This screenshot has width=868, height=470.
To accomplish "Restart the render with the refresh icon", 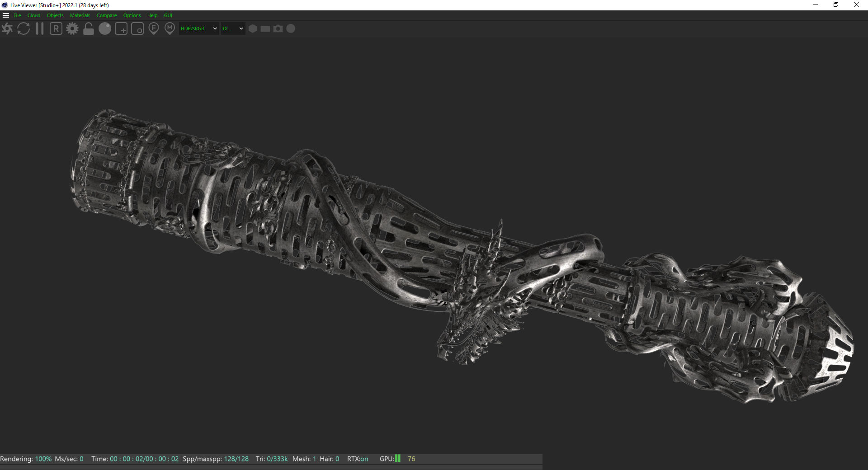I will (x=24, y=29).
